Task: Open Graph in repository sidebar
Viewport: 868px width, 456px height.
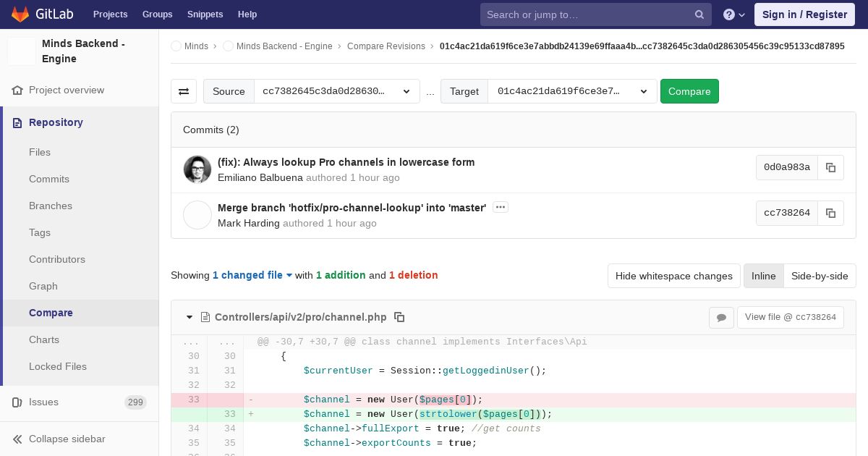Action: click(x=43, y=286)
